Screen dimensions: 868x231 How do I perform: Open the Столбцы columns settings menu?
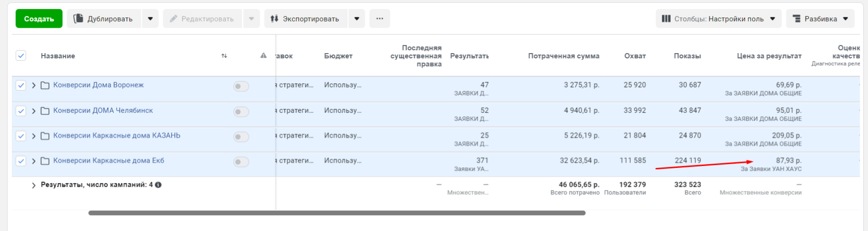click(718, 19)
